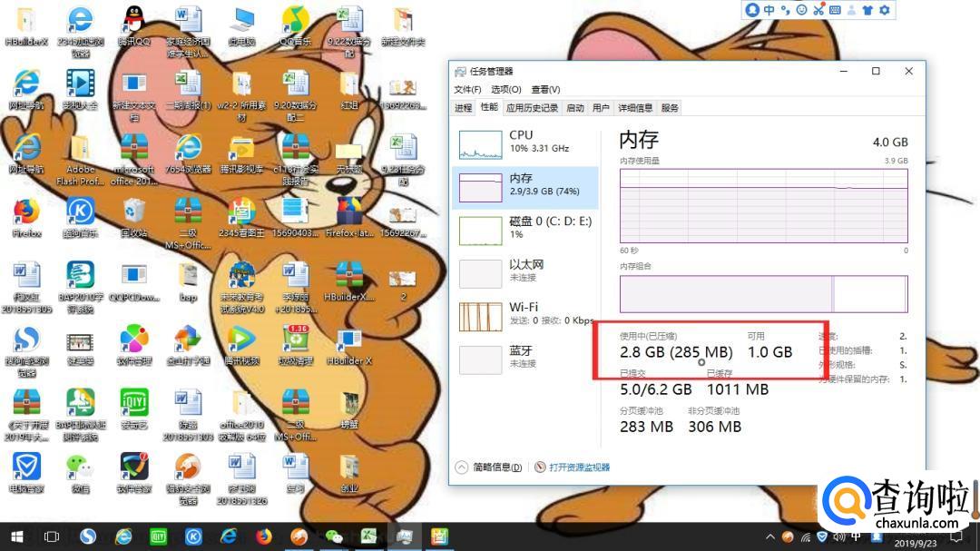Viewport: 980px width, 551px height.
Task: Click the 5.0/6.2 GB committed value
Action: (x=656, y=389)
